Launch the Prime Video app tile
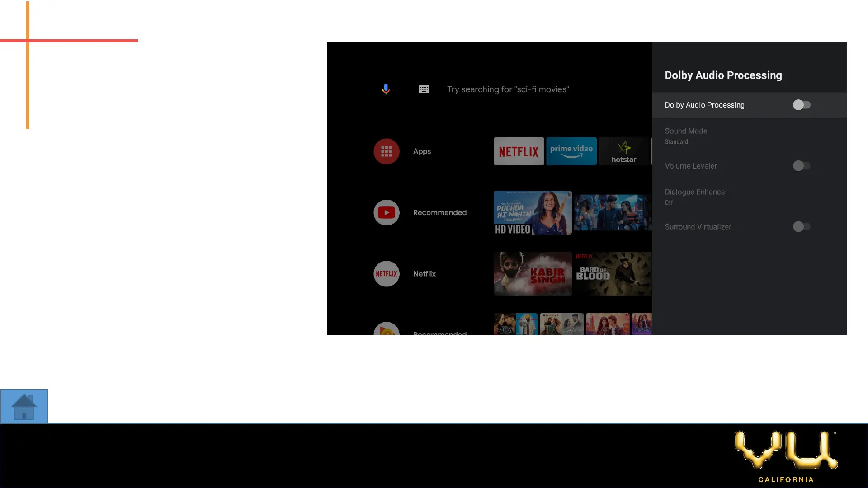The width and height of the screenshot is (868, 488). pos(571,151)
